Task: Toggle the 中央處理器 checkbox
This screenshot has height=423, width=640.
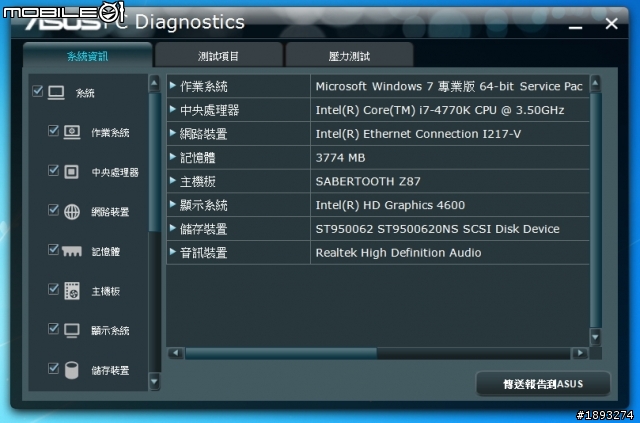Action: (53, 170)
